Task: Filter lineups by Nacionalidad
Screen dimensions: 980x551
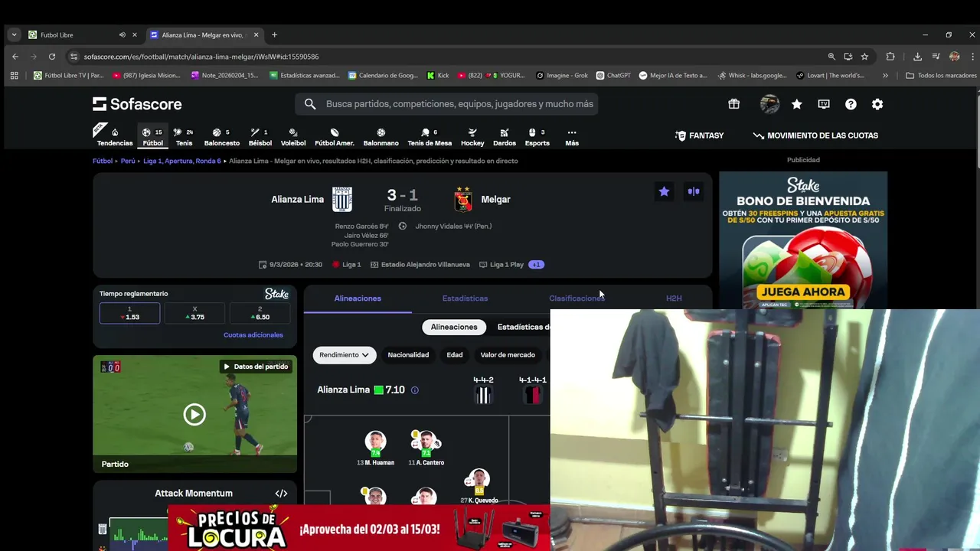Action: pos(408,355)
